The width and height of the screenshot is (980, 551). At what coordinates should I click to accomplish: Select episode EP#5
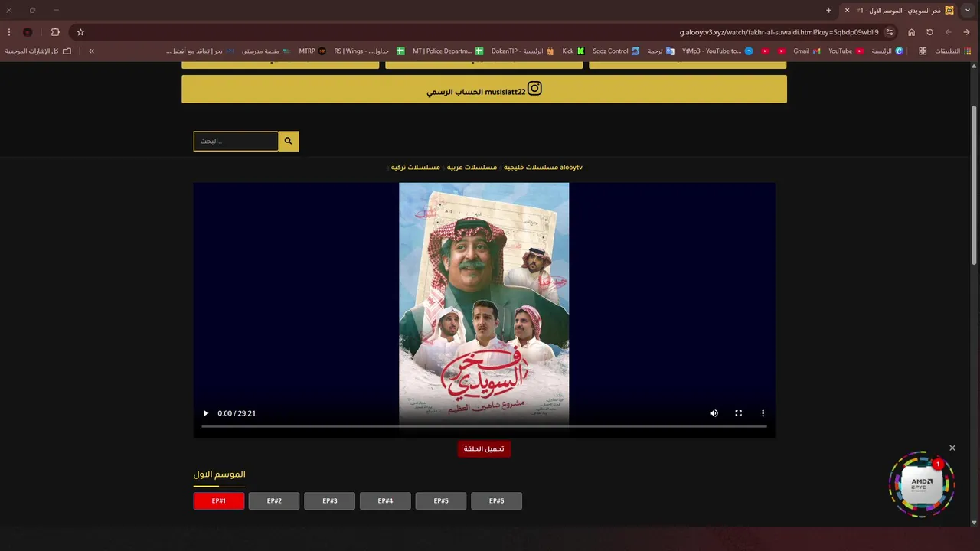[441, 501]
